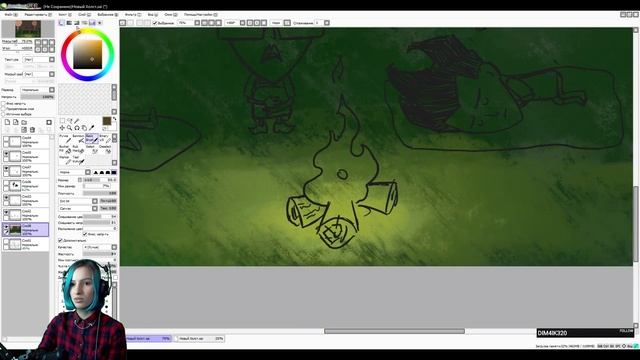Show the scratchpad panel toggle
640x360 pixels.
100,23
